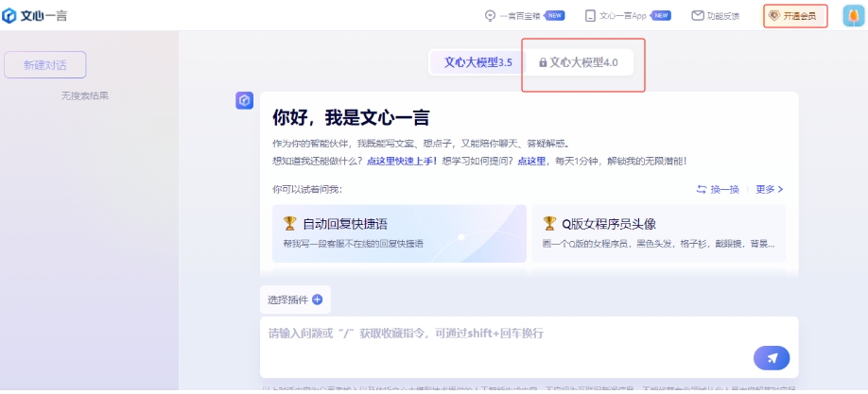The image size is (868, 394).
Task: Click the 新建对话 button
Action: pos(44,65)
